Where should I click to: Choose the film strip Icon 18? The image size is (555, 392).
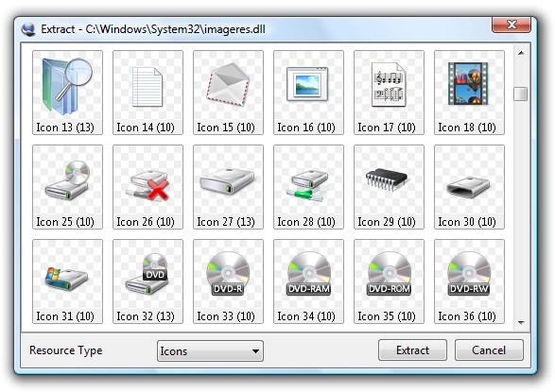point(469,93)
